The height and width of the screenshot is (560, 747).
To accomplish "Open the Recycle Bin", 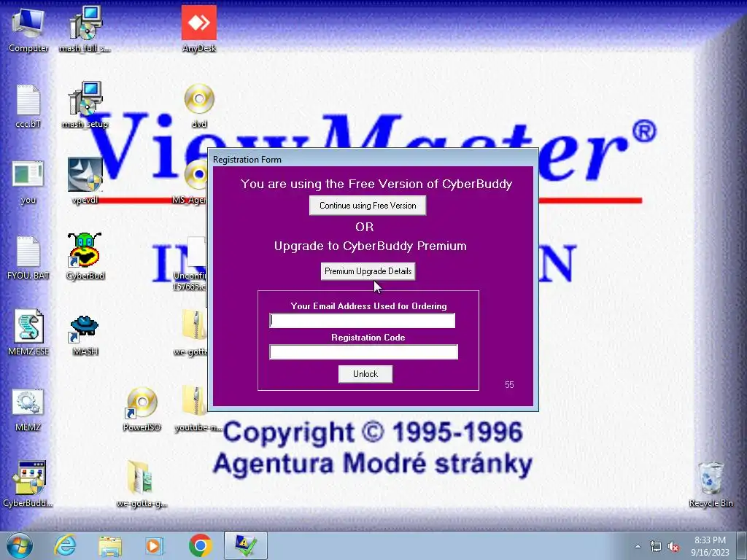I will tap(711, 484).
